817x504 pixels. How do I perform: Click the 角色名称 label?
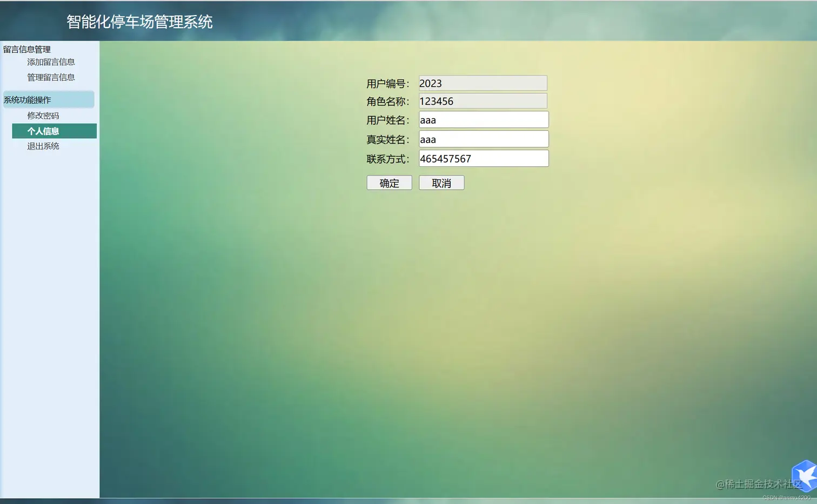click(388, 102)
